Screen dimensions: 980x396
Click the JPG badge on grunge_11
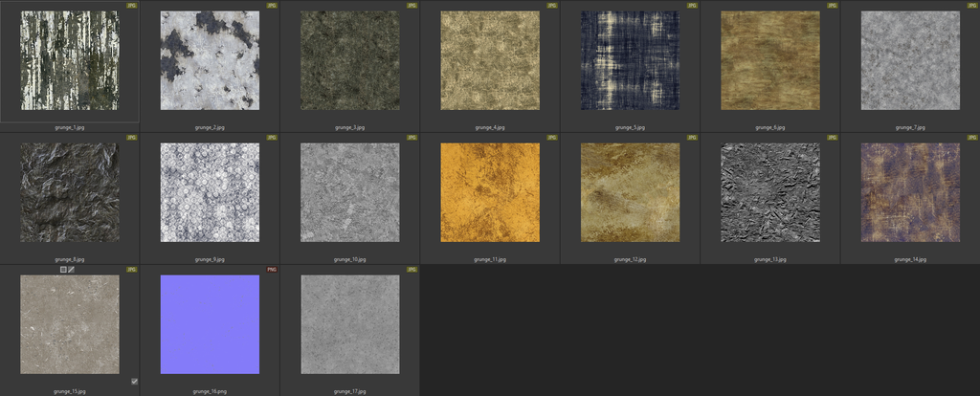coord(552,138)
